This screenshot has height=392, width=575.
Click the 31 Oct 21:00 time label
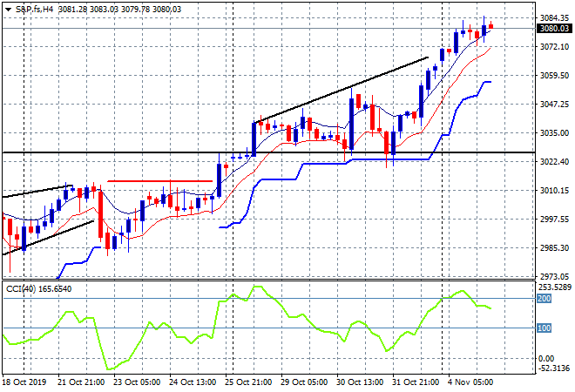coord(416,382)
